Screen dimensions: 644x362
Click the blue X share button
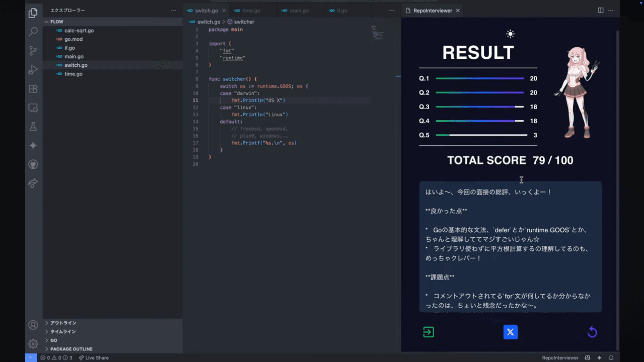tap(510, 332)
